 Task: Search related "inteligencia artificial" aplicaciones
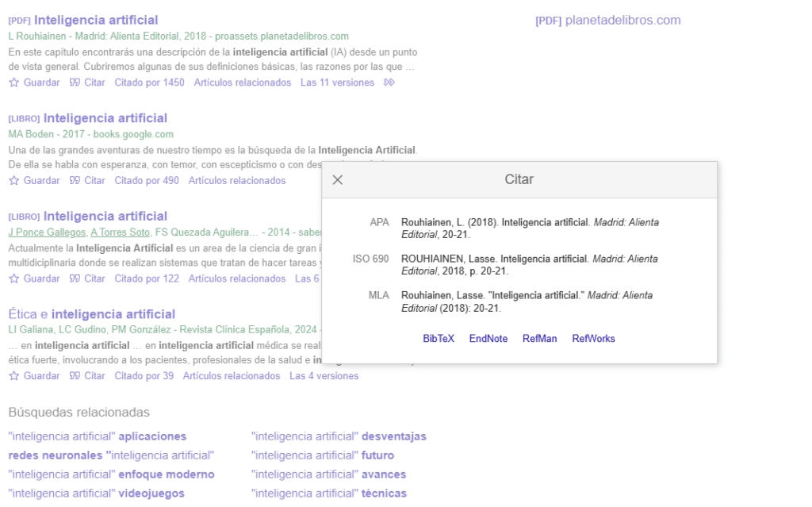(x=98, y=436)
